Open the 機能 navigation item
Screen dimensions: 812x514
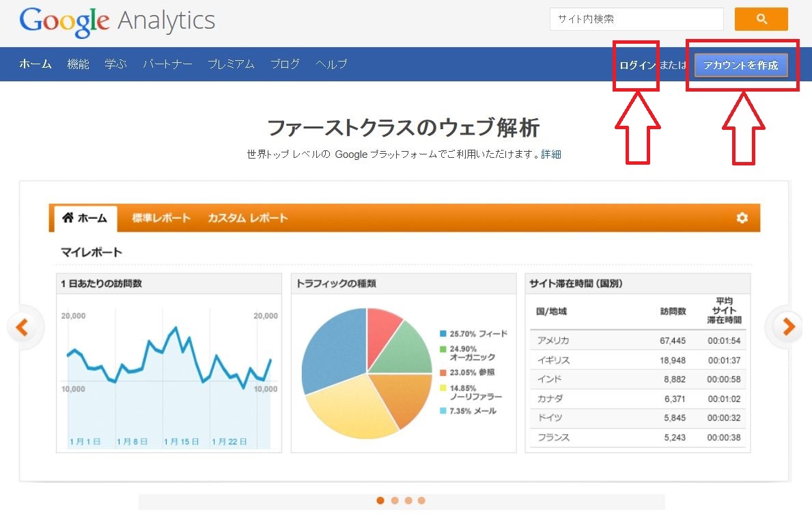tap(79, 64)
